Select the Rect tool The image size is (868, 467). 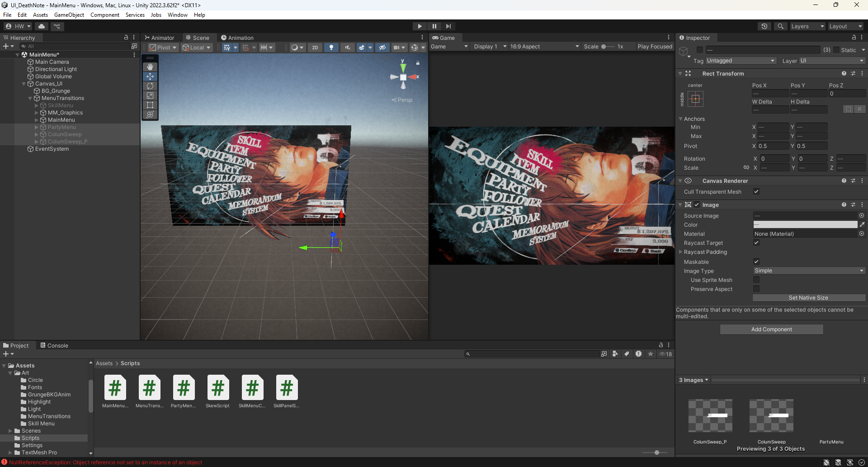click(x=150, y=105)
